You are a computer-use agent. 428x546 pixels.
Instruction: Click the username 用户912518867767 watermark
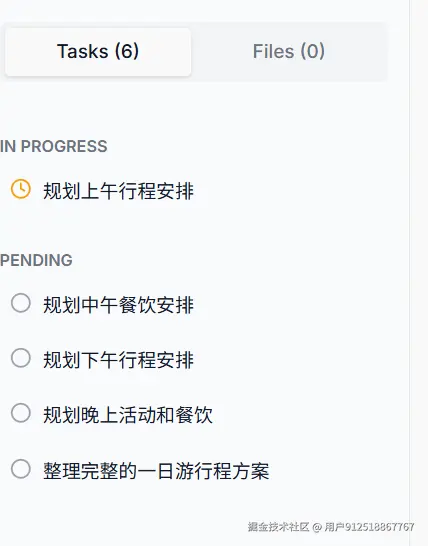(369, 527)
